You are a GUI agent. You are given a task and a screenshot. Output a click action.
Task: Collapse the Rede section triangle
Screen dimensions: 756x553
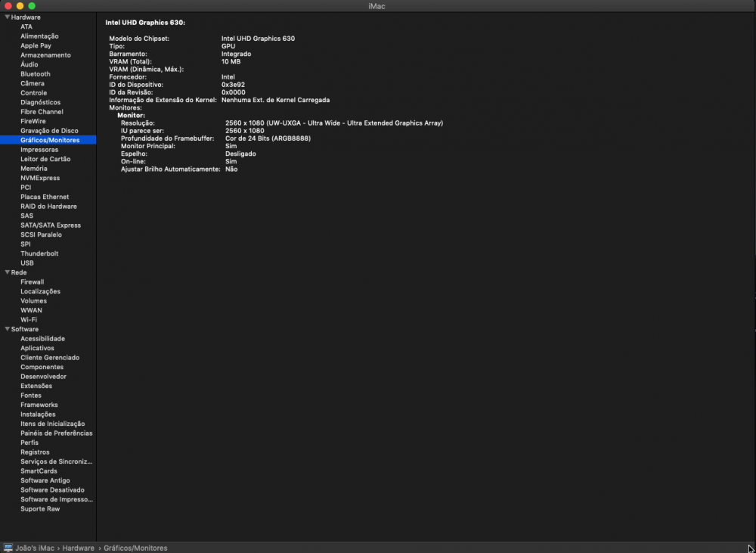pos(8,272)
